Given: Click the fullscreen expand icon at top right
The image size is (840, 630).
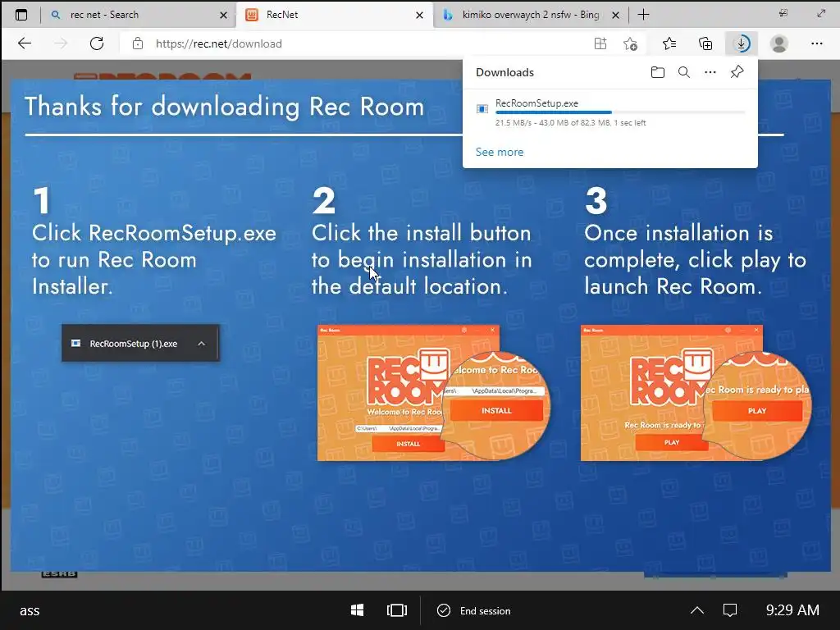Looking at the screenshot, I should click(x=820, y=13).
